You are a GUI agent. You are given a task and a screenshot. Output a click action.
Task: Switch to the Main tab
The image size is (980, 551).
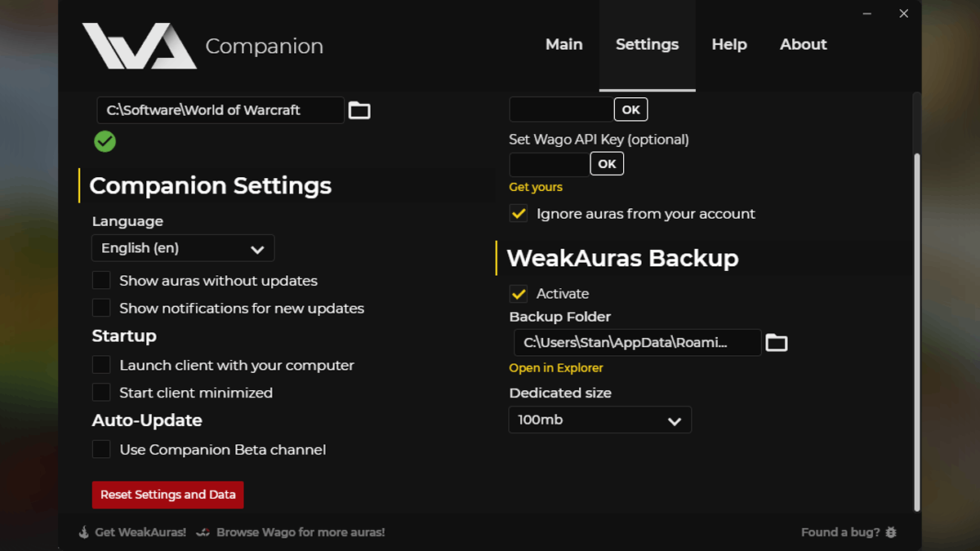tap(564, 45)
